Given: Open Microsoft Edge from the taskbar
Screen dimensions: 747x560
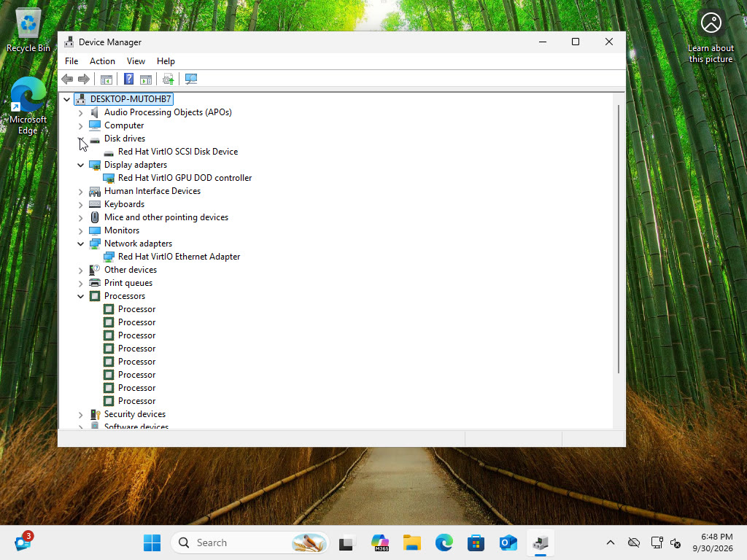Looking at the screenshot, I should 444,542.
